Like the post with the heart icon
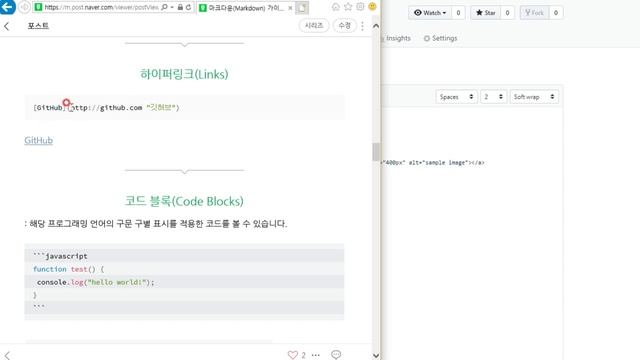Viewport: 640px width, 360px height. [292, 355]
